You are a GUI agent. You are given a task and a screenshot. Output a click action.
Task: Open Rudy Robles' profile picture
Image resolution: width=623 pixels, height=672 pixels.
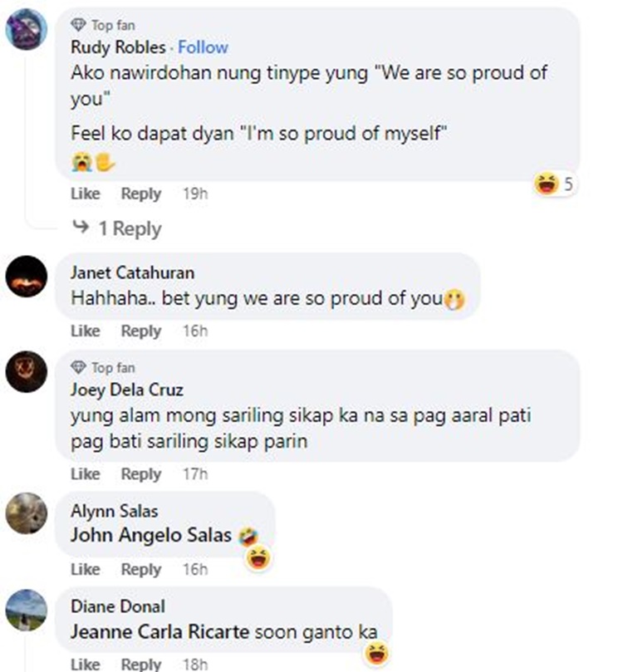tap(26, 32)
